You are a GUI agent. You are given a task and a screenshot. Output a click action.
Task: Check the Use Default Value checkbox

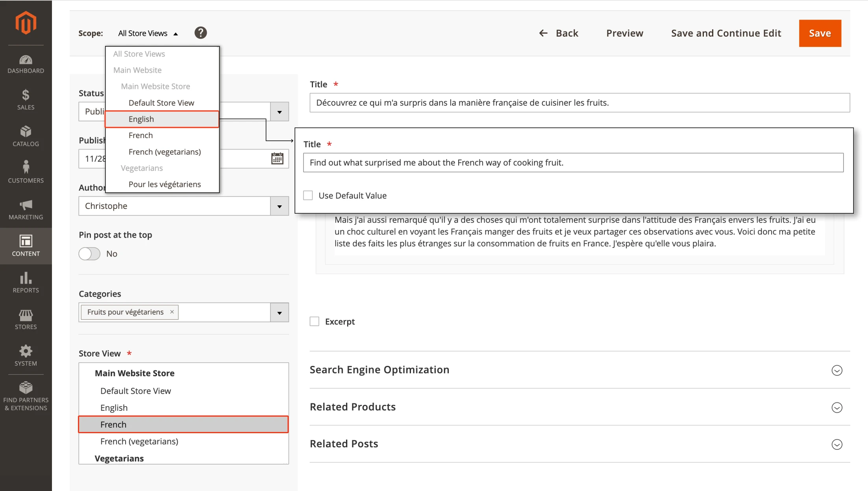click(308, 195)
